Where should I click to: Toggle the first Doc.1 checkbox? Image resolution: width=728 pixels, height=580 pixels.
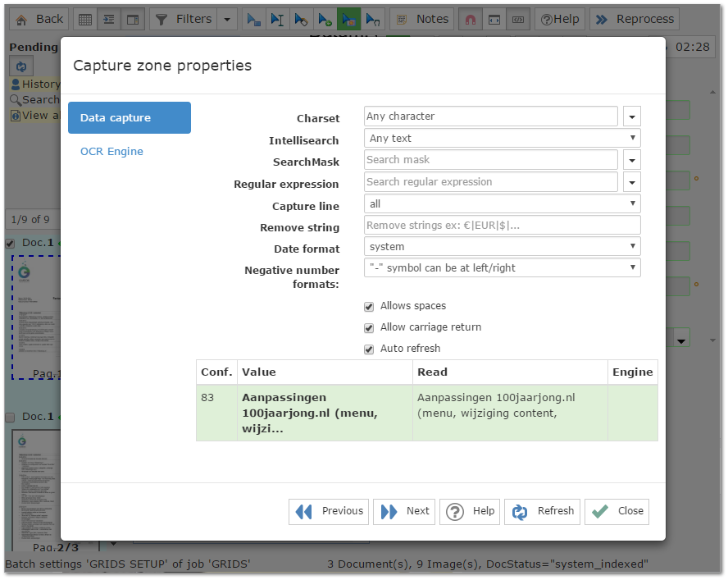[10, 244]
